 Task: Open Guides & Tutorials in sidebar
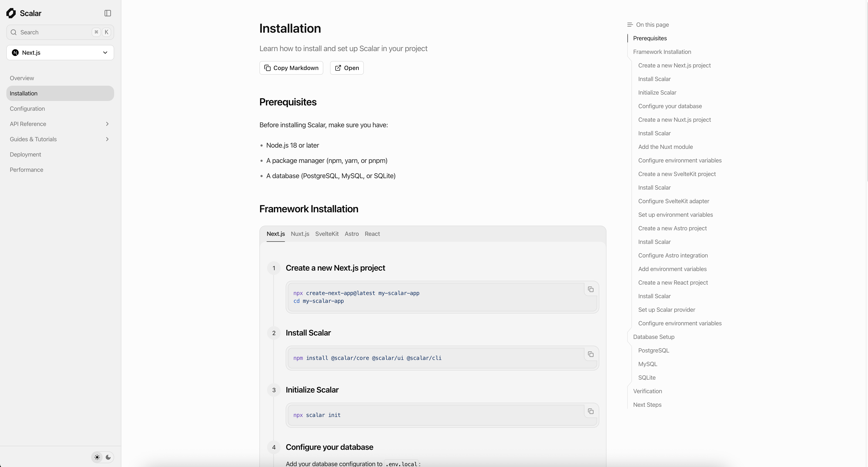tap(60, 139)
